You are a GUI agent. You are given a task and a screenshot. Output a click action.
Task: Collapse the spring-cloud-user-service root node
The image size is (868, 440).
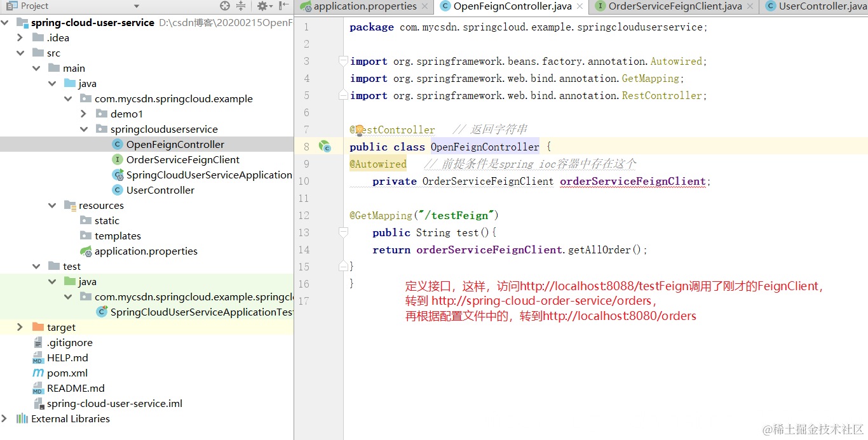tap(6, 23)
